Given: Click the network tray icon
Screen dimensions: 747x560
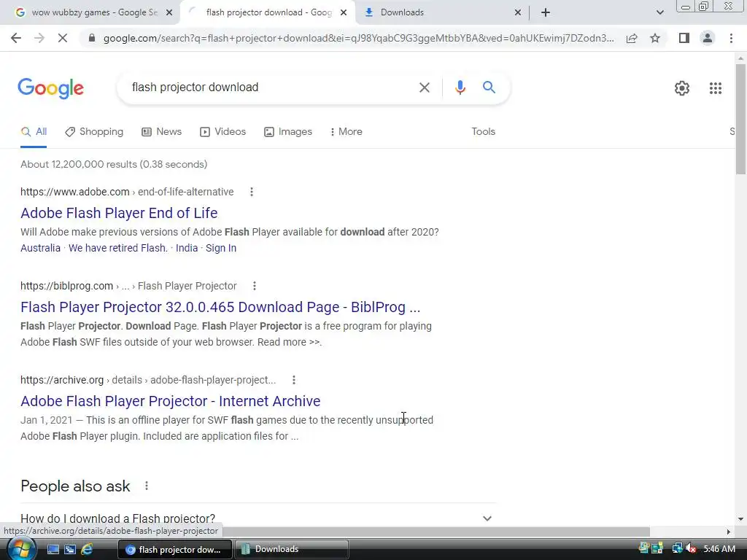Looking at the screenshot, I should tap(677, 548).
